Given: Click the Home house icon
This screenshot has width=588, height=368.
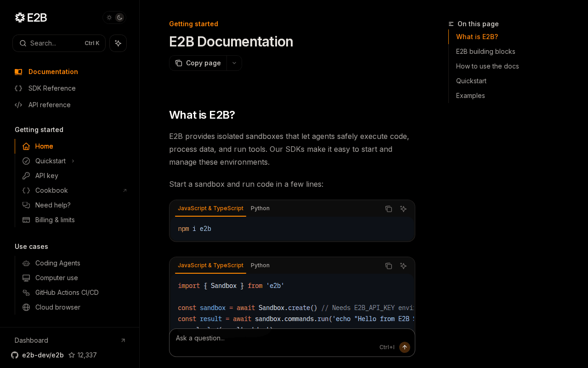Looking at the screenshot, I should coord(26,146).
